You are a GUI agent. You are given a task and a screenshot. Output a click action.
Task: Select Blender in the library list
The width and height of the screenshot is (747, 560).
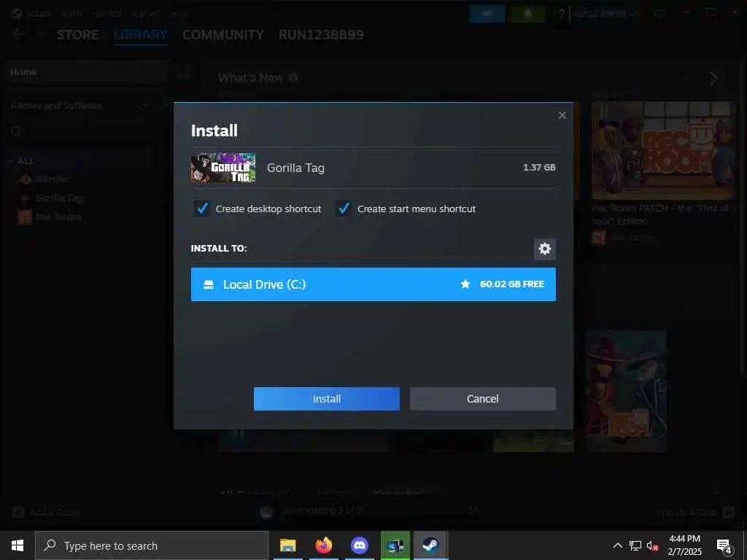[53, 179]
